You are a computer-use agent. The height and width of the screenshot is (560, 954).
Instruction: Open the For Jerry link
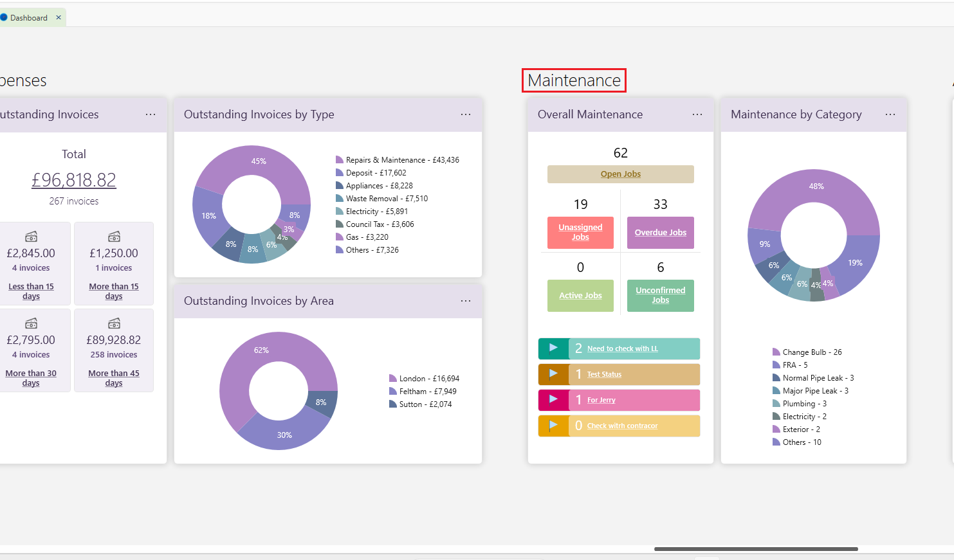pyautogui.click(x=601, y=400)
